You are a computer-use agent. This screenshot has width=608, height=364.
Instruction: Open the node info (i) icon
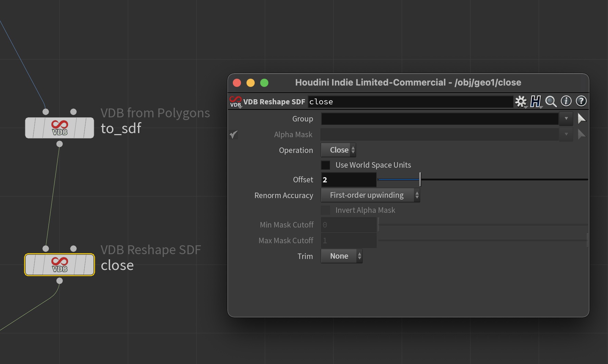coord(566,101)
